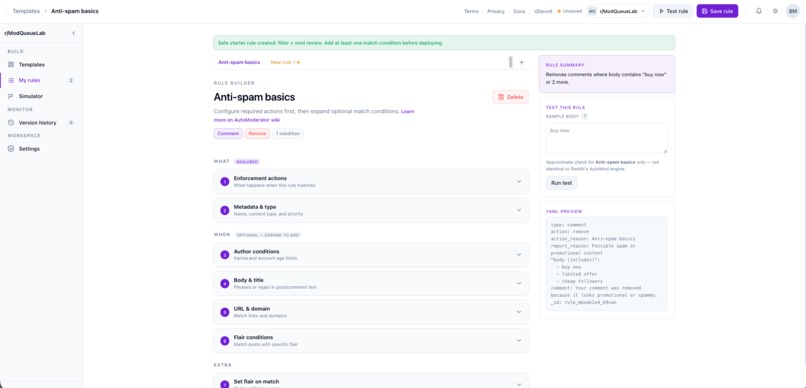Click the rule tabs horizontal scrollbar handle
This screenshot has width=806, height=388.
pyautogui.click(x=510, y=62)
